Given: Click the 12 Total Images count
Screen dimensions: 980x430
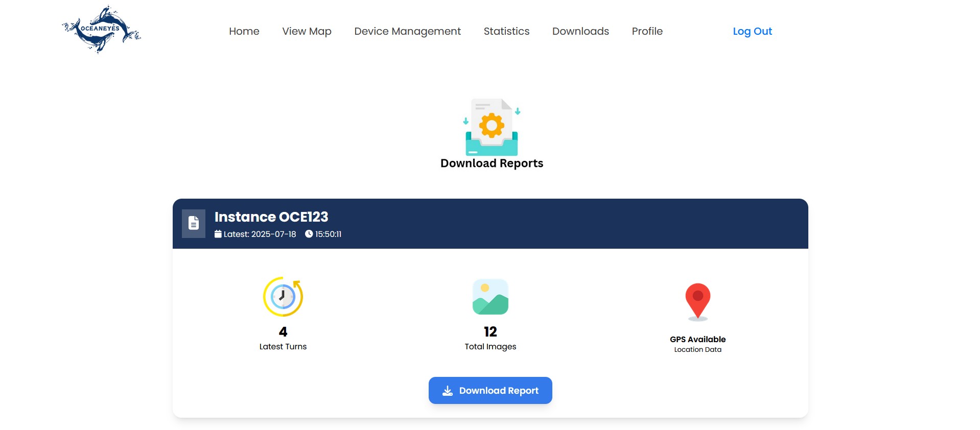Looking at the screenshot, I should [x=491, y=332].
